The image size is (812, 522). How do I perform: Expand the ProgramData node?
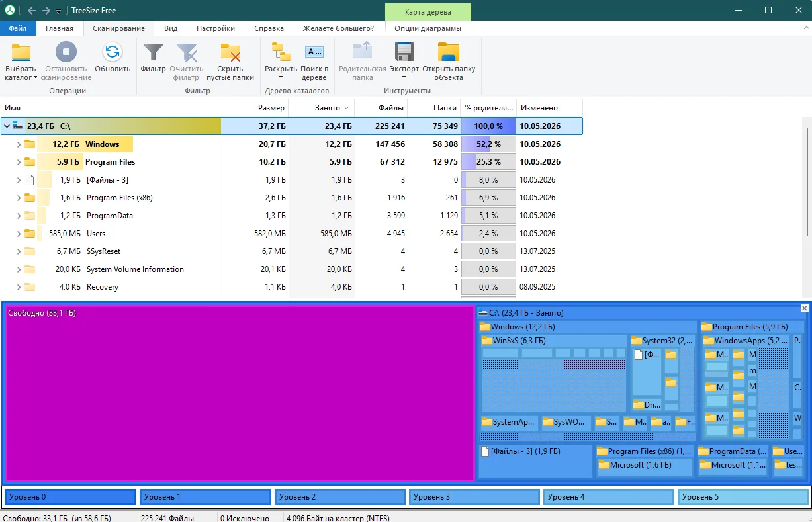click(x=19, y=215)
